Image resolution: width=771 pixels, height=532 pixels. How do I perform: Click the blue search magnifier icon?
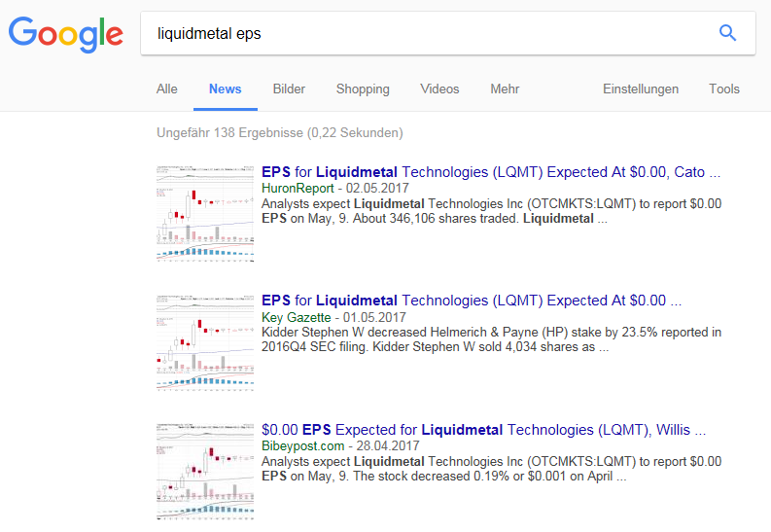point(727,33)
